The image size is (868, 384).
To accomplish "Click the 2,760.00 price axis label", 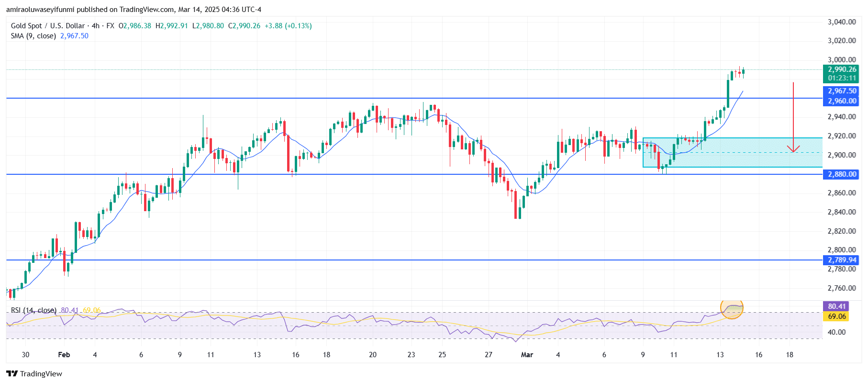I will tap(842, 288).
